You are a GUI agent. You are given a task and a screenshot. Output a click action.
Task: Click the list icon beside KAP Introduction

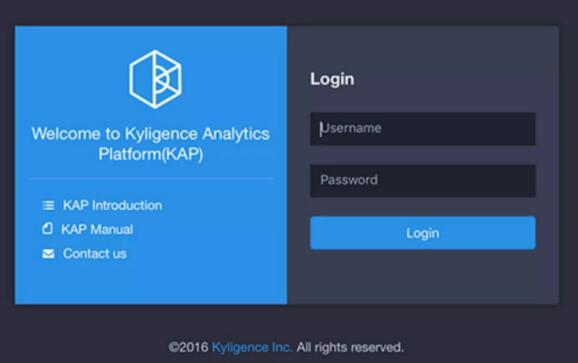tap(48, 205)
